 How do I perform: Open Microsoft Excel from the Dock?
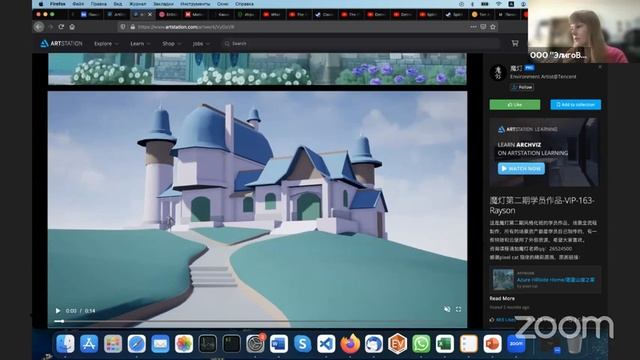click(444, 344)
